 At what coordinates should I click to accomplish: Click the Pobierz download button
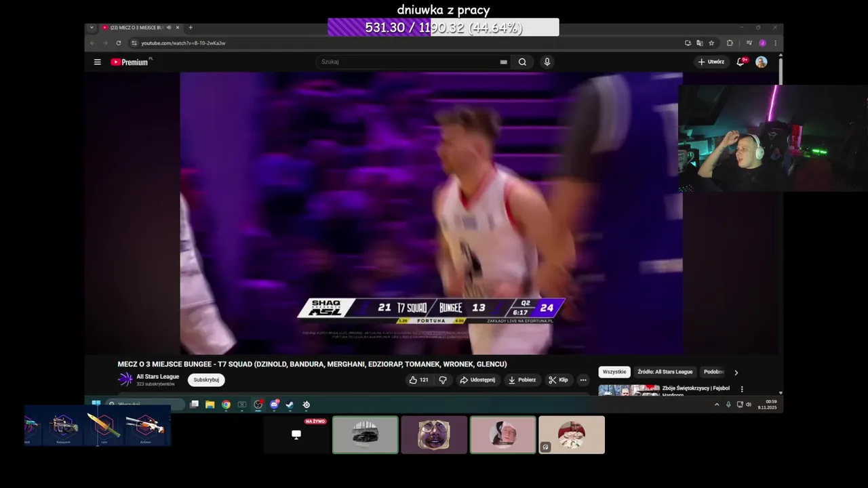(522, 380)
